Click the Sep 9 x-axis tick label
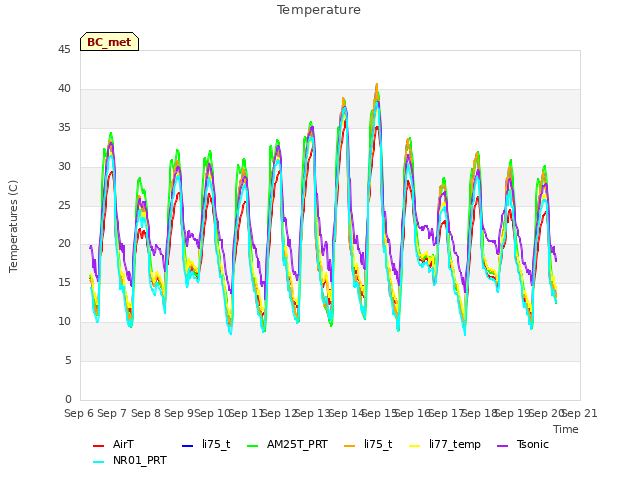The height and width of the screenshot is (480, 640). point(179,413)
